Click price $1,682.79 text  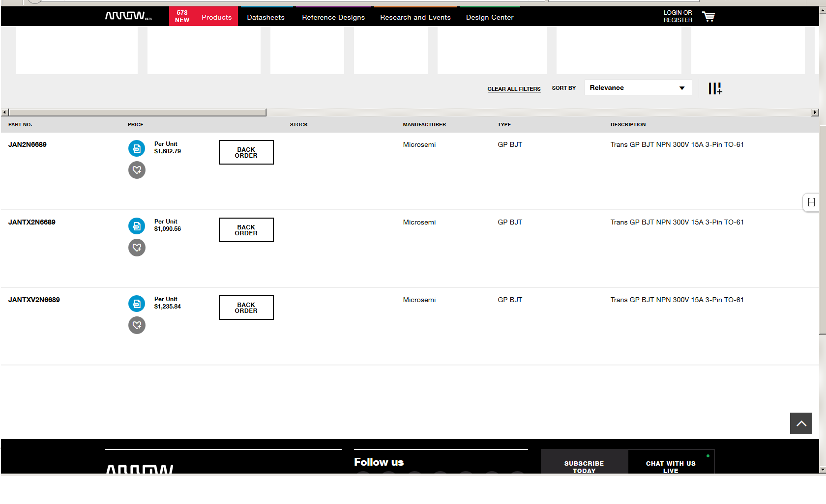(x=168, y=151)
